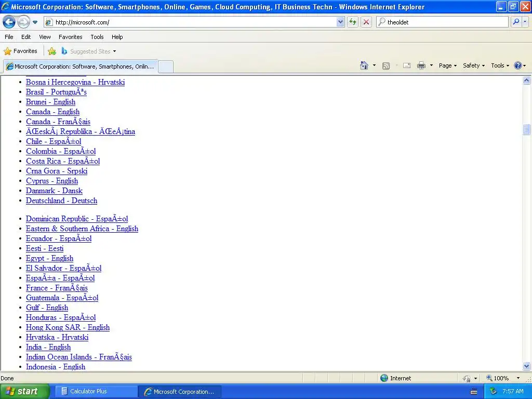Image resolution: width=532 pixels, height=399 pixels.
Task: Click the Back navigation button
Action: [9, 22]
